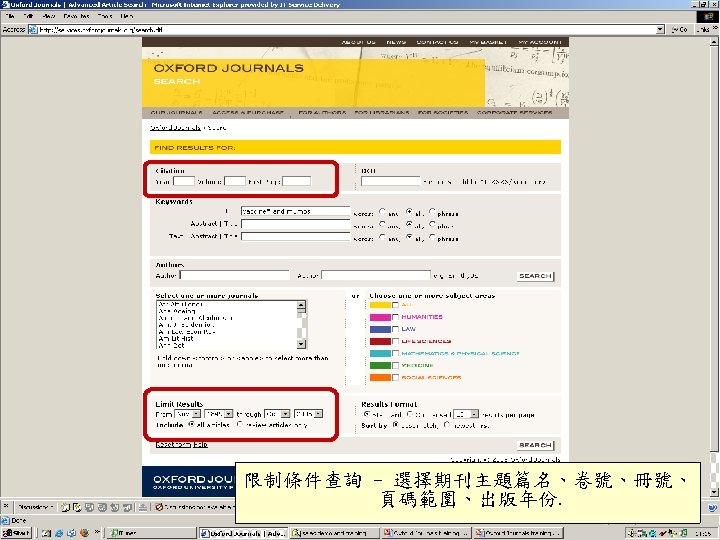720x540 pixels.
Task: Select 'Am Lit Hist' in journals list
Action: (176, 338)
